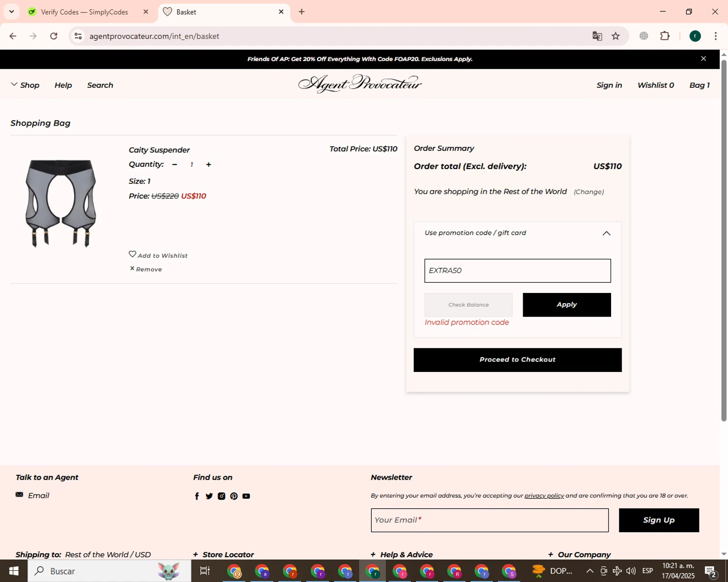The image size is (728, 582).
Task: Click the page vertical scrollbar
Action: 724,240
